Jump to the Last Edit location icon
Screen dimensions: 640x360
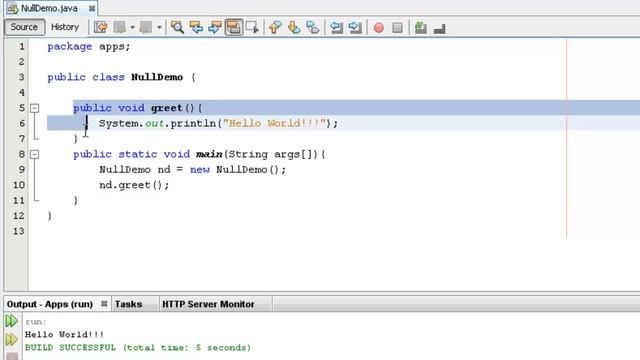(x=100, y=27)
